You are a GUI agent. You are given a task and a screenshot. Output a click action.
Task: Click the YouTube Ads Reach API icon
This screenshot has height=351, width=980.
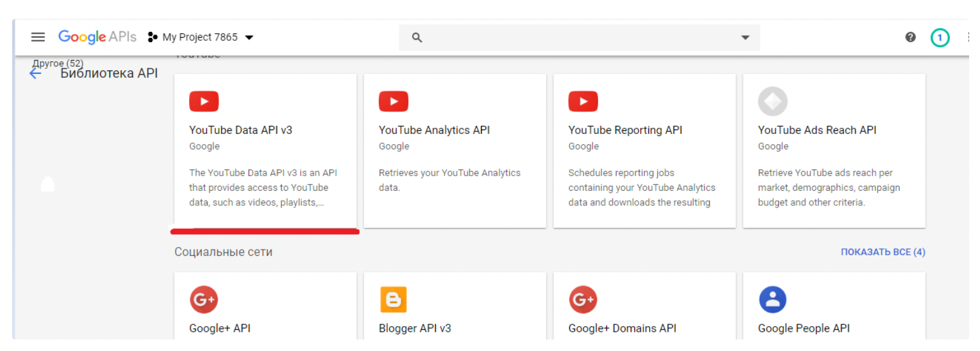773,101
